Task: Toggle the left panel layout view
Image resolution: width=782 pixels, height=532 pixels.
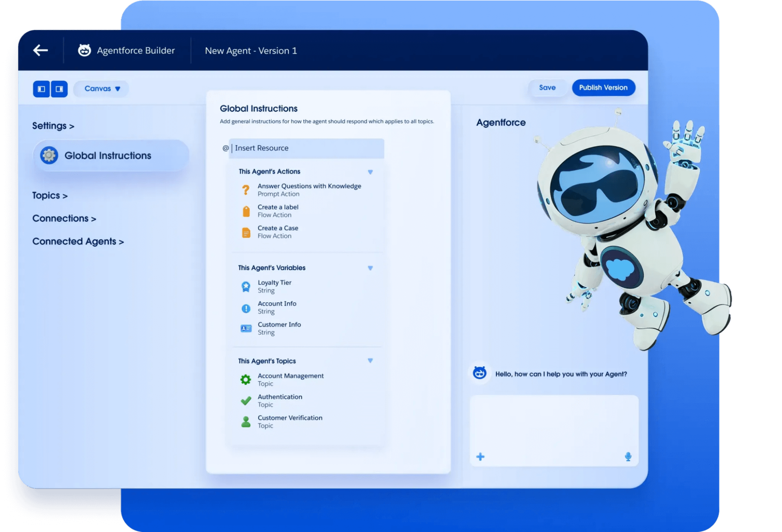Action: point(41,88)
